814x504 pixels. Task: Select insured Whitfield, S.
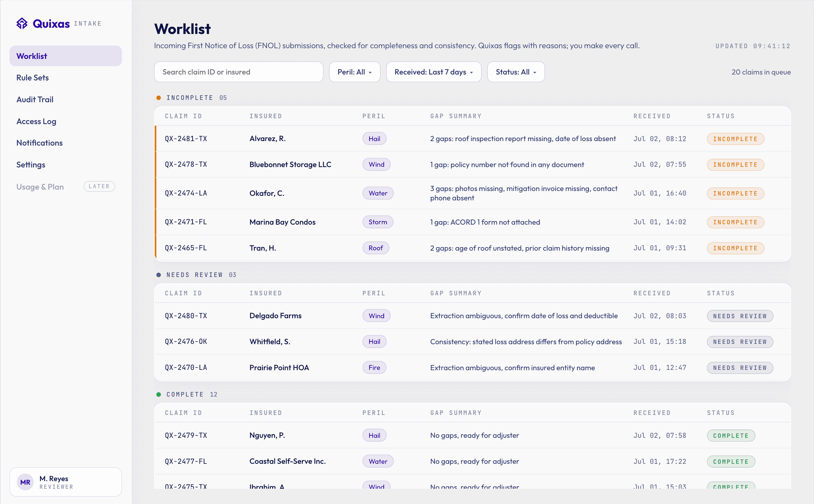pos(270,341)
